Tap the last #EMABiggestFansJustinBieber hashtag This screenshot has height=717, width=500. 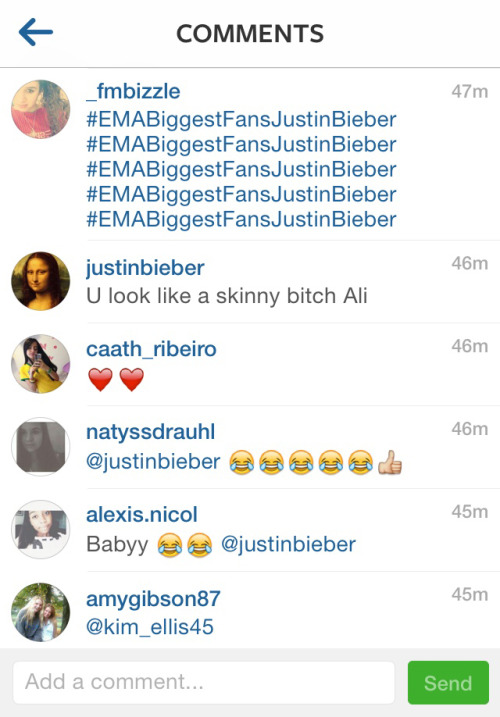[x=241, y=219]
